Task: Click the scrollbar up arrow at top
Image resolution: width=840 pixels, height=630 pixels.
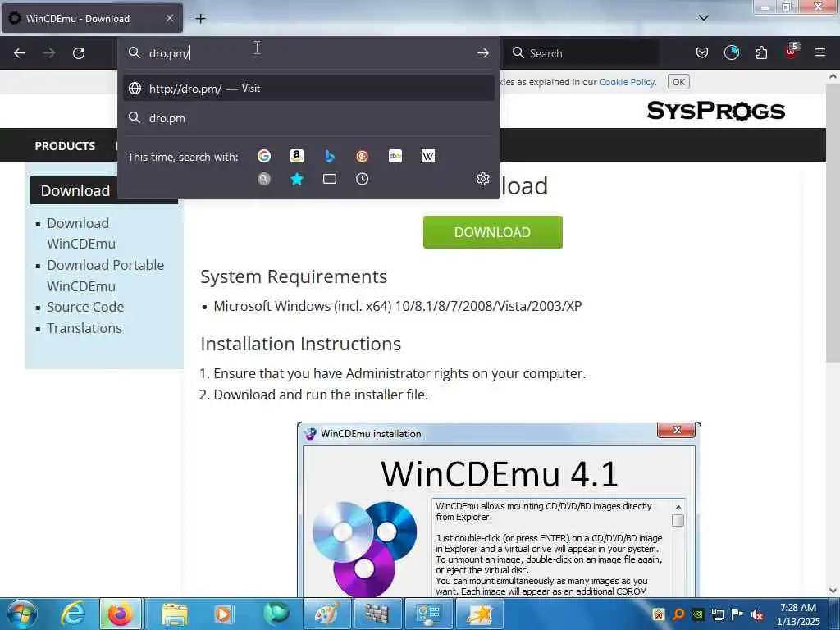Action: tap(833, 76)
